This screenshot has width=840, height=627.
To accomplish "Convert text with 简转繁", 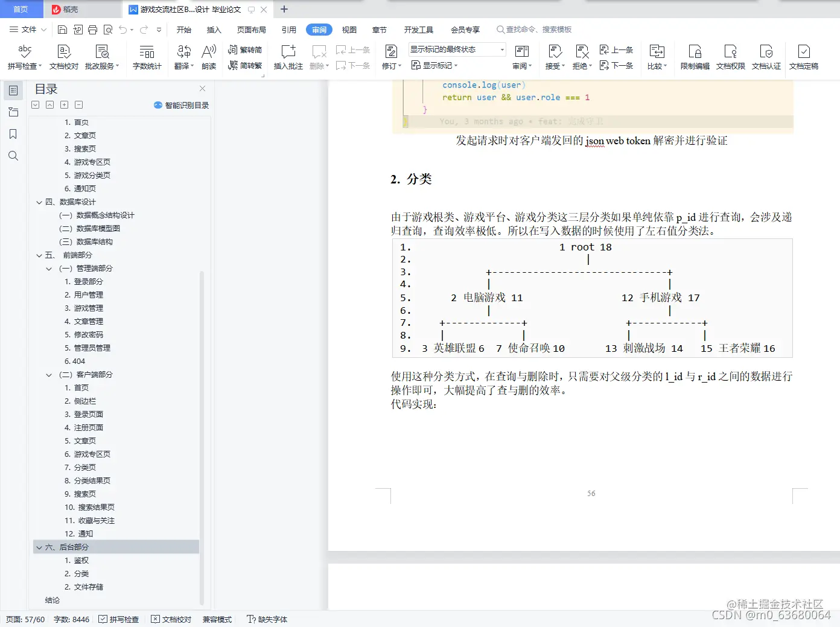I will (x=245, y=66).
